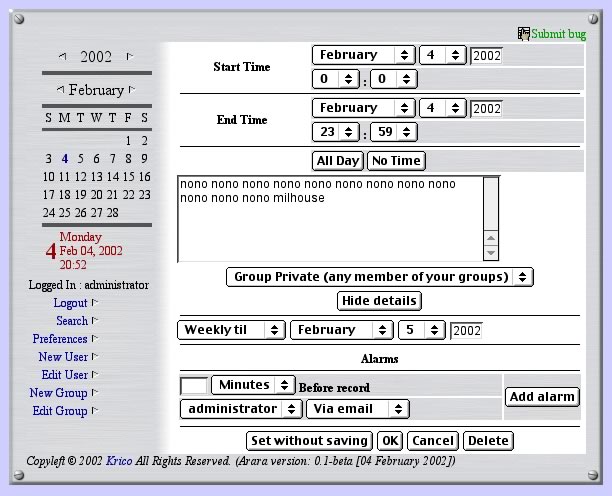Image resolution: width=612 pixels, height=496 pixels.
Task: Click the Submit bug icon
Action: [x=523, y=34]
